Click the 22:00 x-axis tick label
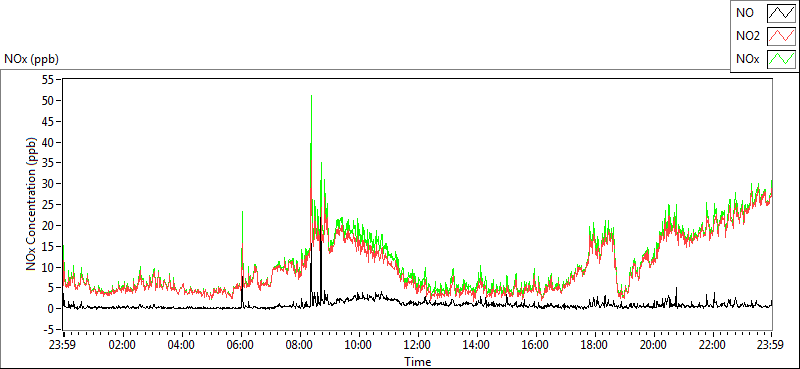 (x=713, y=344)
